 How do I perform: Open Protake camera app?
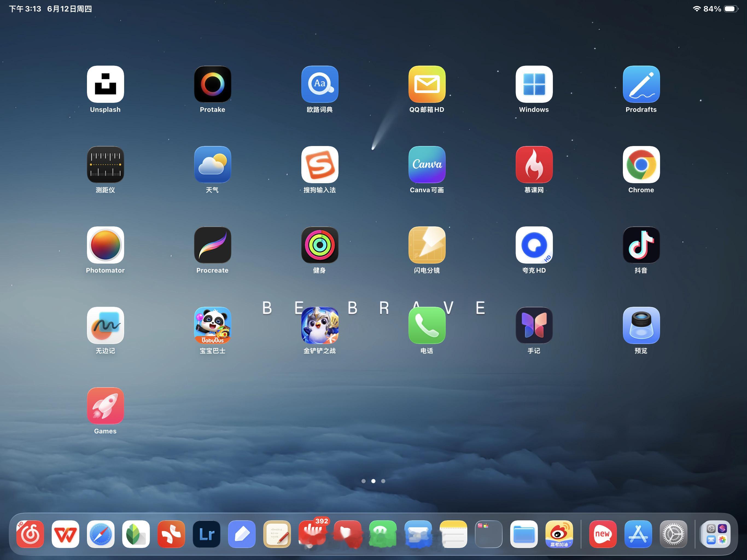click(212, 84)
